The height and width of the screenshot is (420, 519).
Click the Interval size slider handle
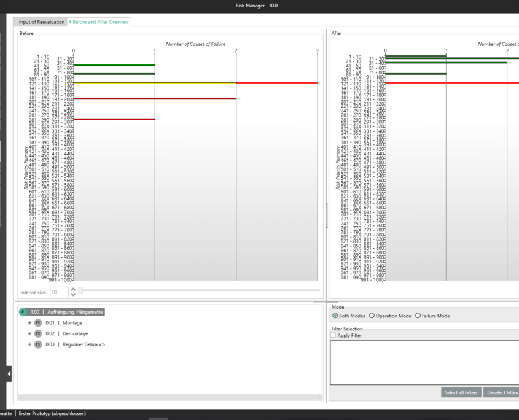click(80, 290)
